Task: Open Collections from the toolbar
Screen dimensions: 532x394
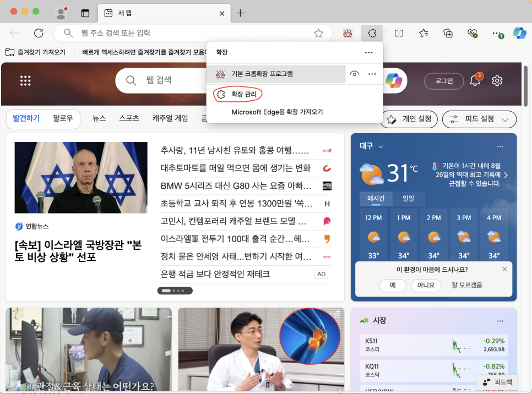Action: [x=448, y=34]
